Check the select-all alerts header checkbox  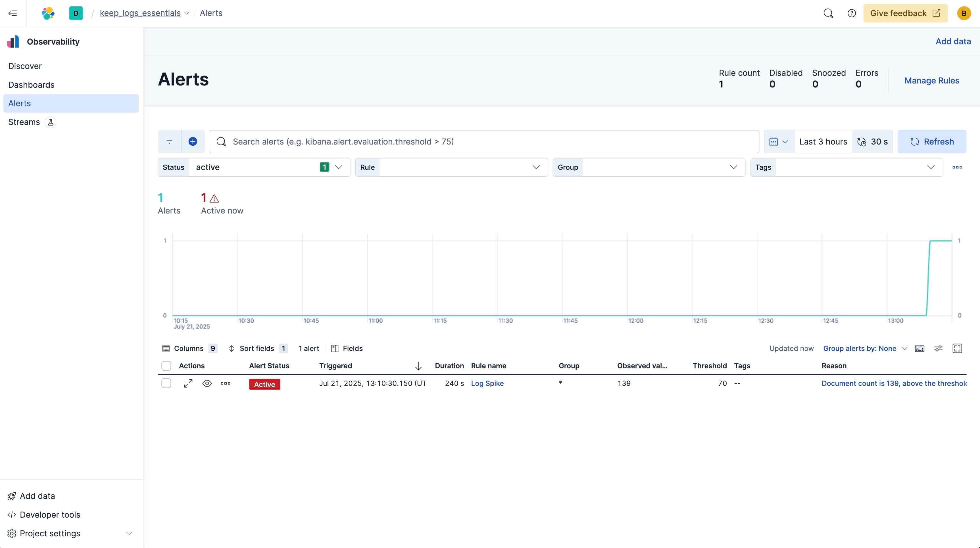[x=166, y=366]
